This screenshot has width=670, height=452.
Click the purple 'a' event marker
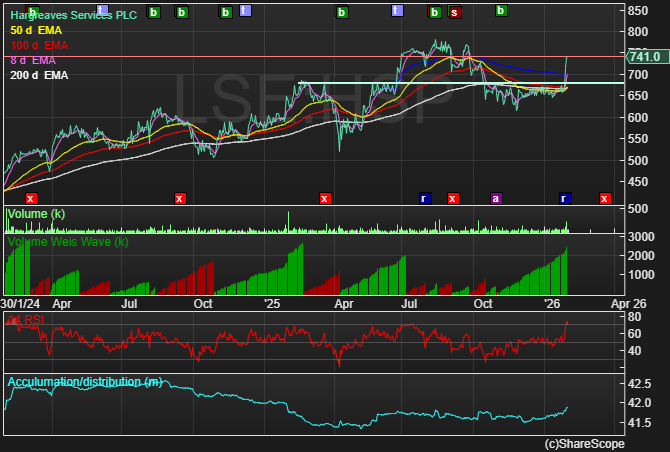pos(495,198)
